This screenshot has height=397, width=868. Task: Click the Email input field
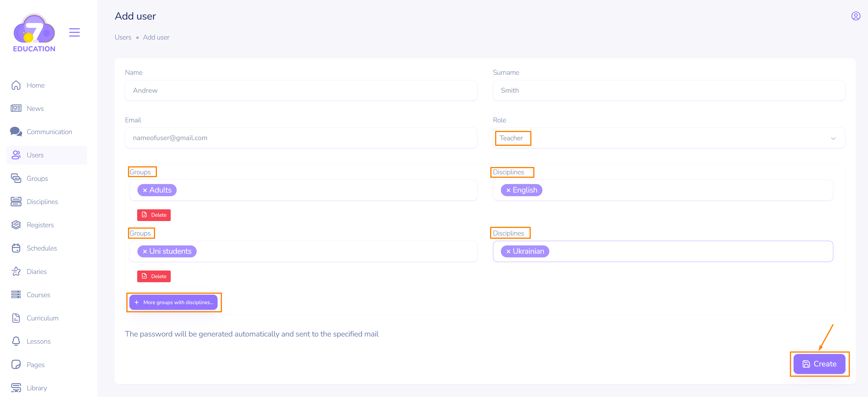pos(301,138)
